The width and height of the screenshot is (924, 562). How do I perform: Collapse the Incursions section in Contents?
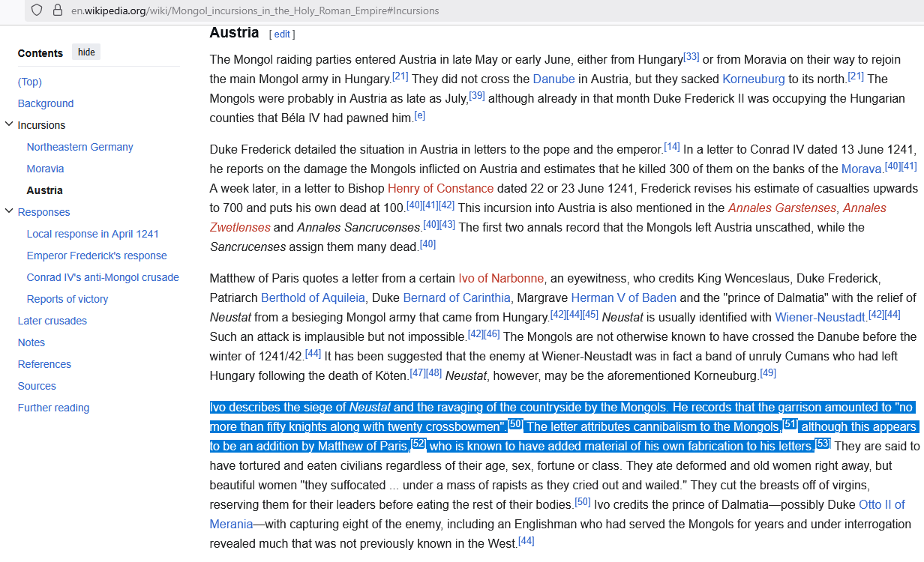coord(9,125)
